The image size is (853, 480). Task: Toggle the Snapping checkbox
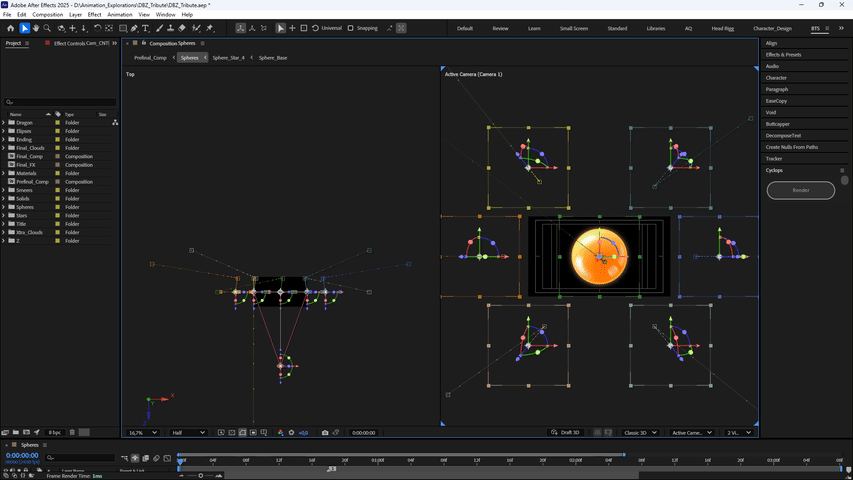click(350, 28)
